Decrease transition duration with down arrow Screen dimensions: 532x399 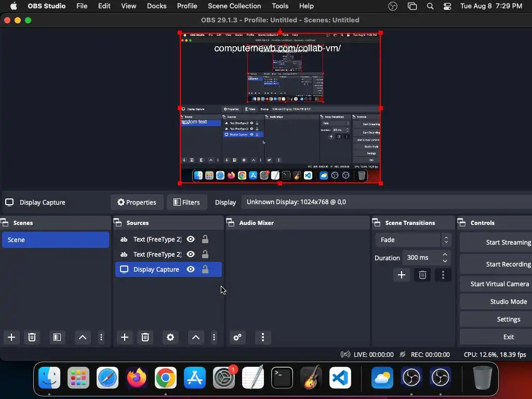pos(445,261)
